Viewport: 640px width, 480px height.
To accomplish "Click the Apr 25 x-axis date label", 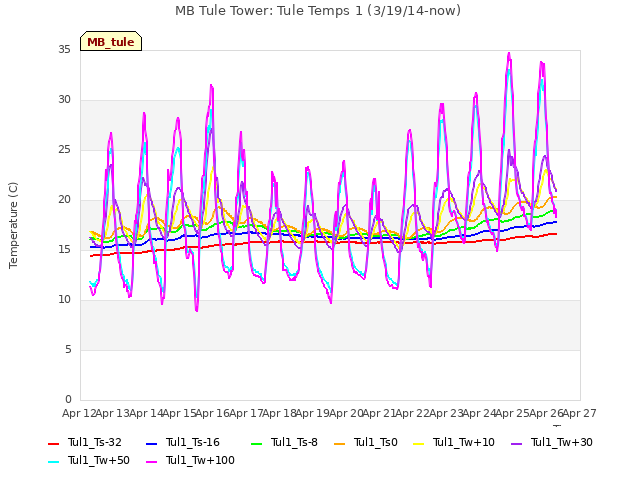I will coord(512,413).
